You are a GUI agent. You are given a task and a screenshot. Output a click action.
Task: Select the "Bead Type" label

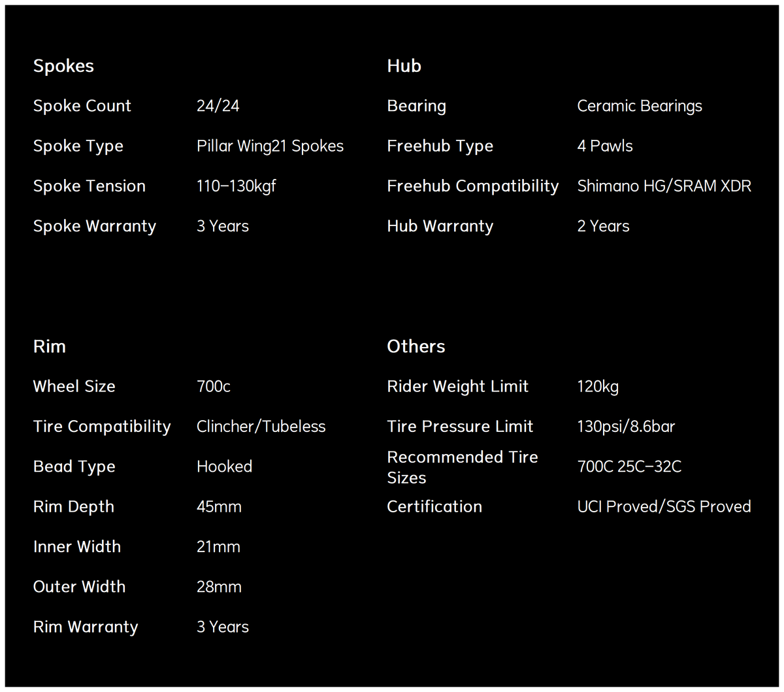(74, 467)
